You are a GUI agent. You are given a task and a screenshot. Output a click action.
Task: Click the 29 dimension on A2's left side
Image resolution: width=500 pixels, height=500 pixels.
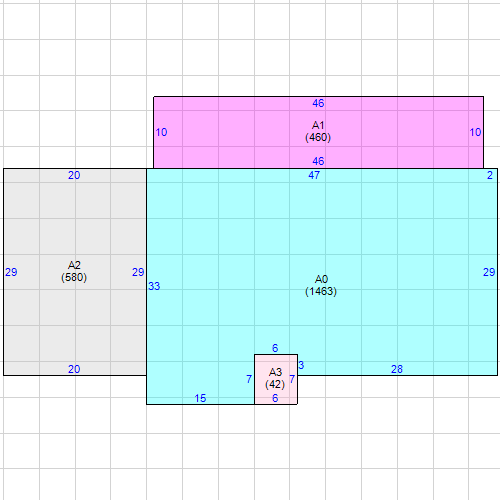point(11,272)
